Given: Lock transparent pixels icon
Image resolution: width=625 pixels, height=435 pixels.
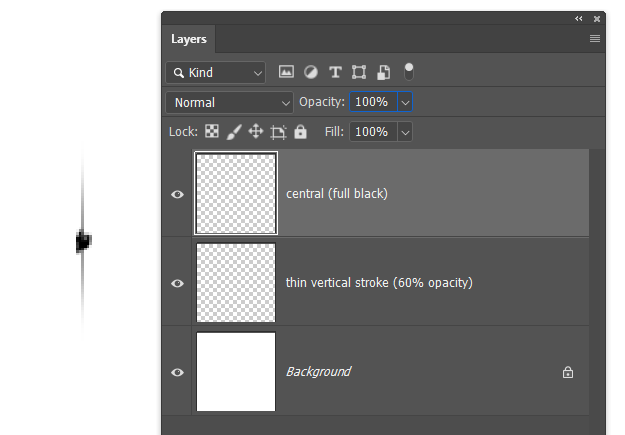Looking at the screenshot, I should click(212, 131).
